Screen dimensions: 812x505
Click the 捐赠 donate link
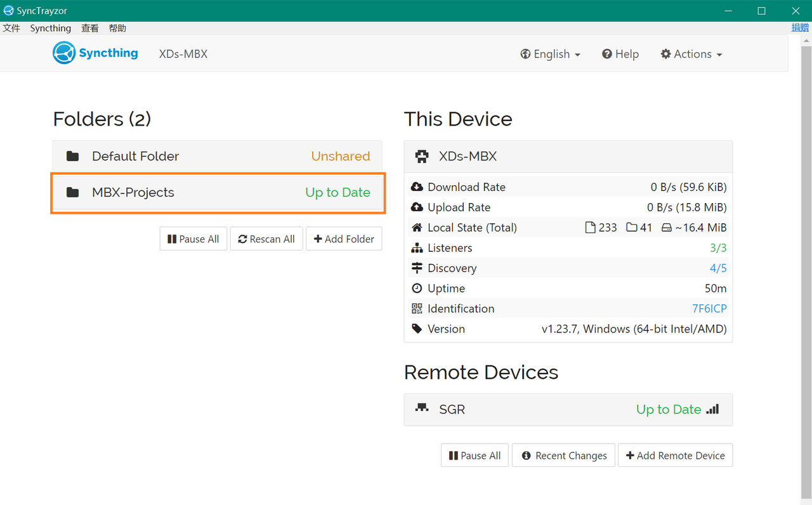pyautogui.click(x=801, y=28)
